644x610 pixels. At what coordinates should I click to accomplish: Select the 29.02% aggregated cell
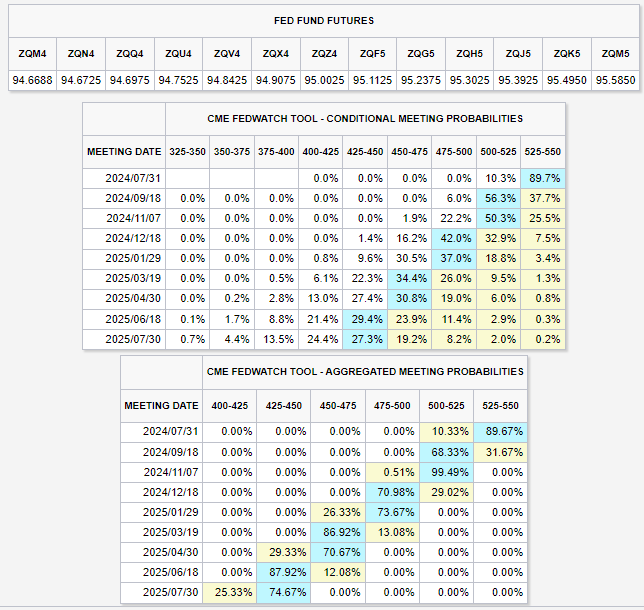446,492
